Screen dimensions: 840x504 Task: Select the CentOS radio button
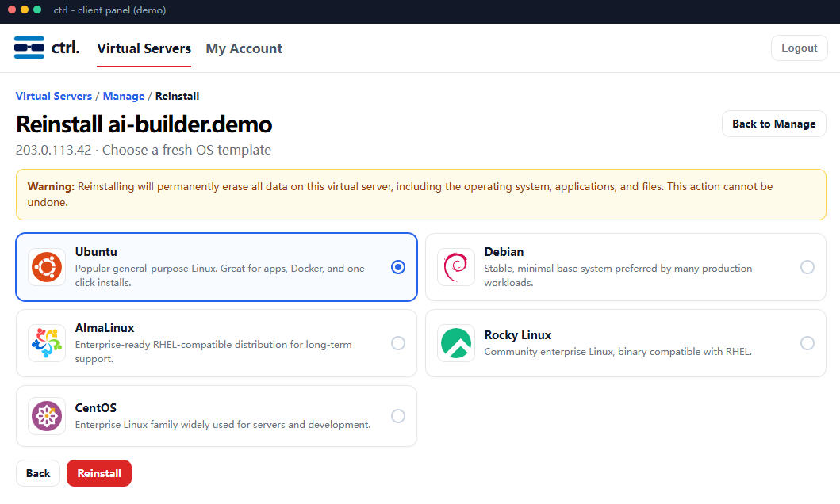[398, 416]
